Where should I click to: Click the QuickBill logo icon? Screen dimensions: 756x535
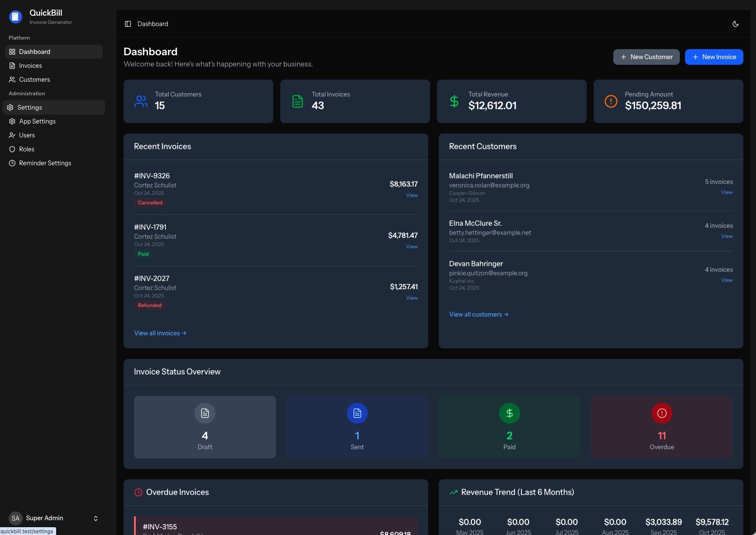coord(16,17)
